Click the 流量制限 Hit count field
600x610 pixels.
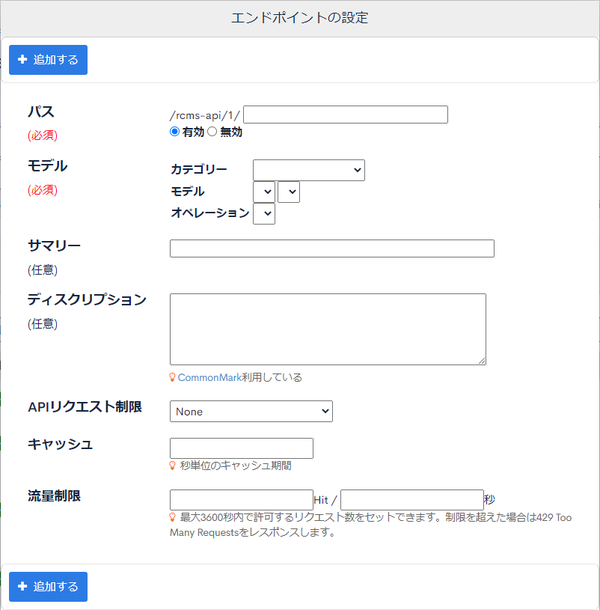click(242, 500)
